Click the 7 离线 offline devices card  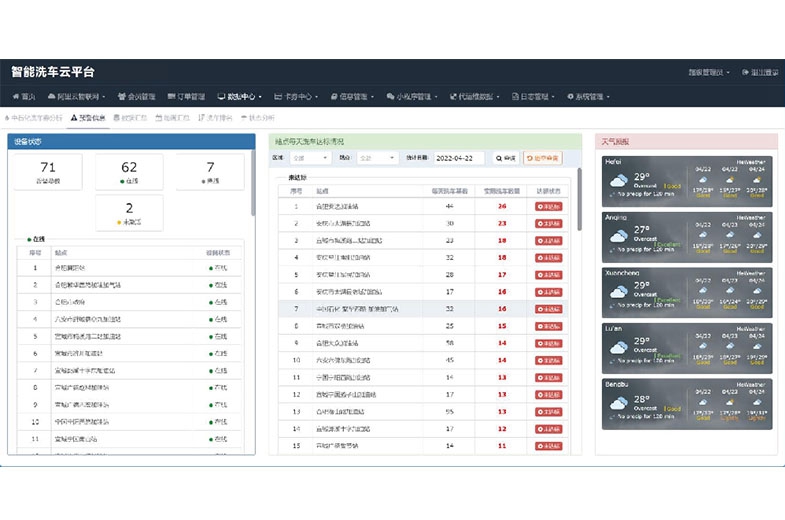click(210, 172)
